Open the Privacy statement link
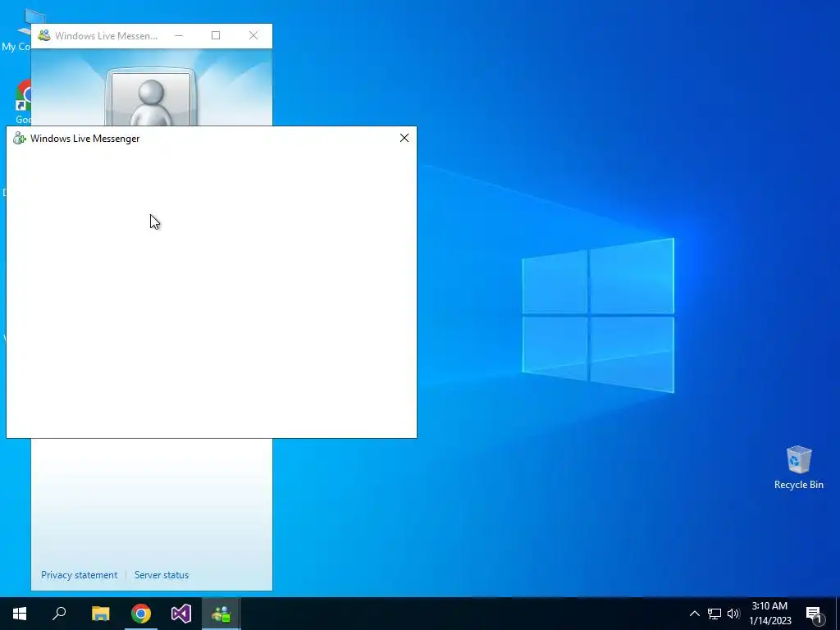840x630 pixels. pyautogui.click(x=80, y=575)
